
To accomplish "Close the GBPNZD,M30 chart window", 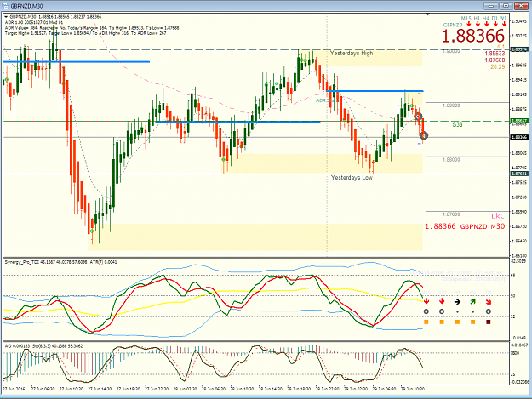I will [x=521, y=5].
